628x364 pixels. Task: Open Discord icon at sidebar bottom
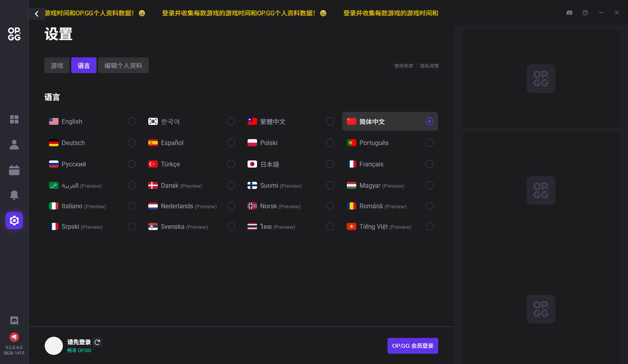pyautogui.click(x=14, y=321)
